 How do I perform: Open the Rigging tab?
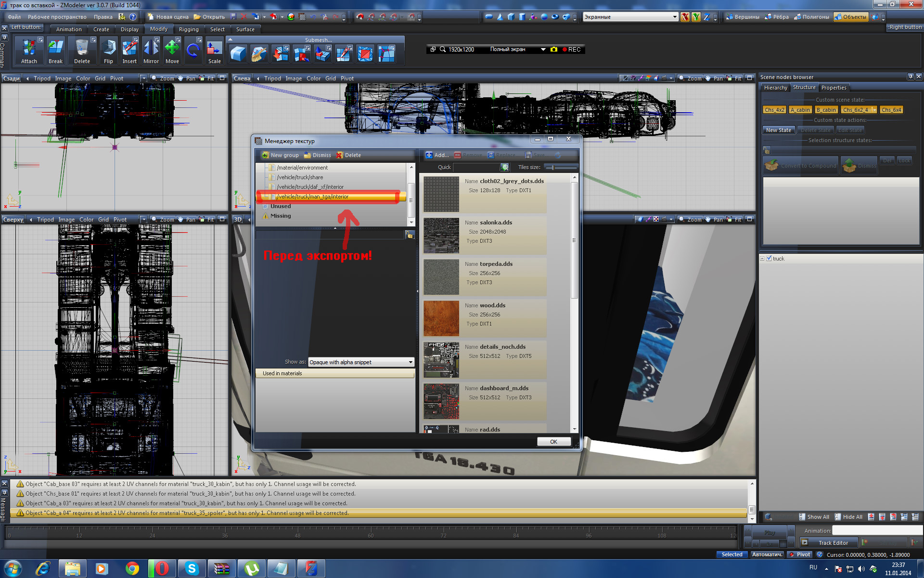[189, 29]
